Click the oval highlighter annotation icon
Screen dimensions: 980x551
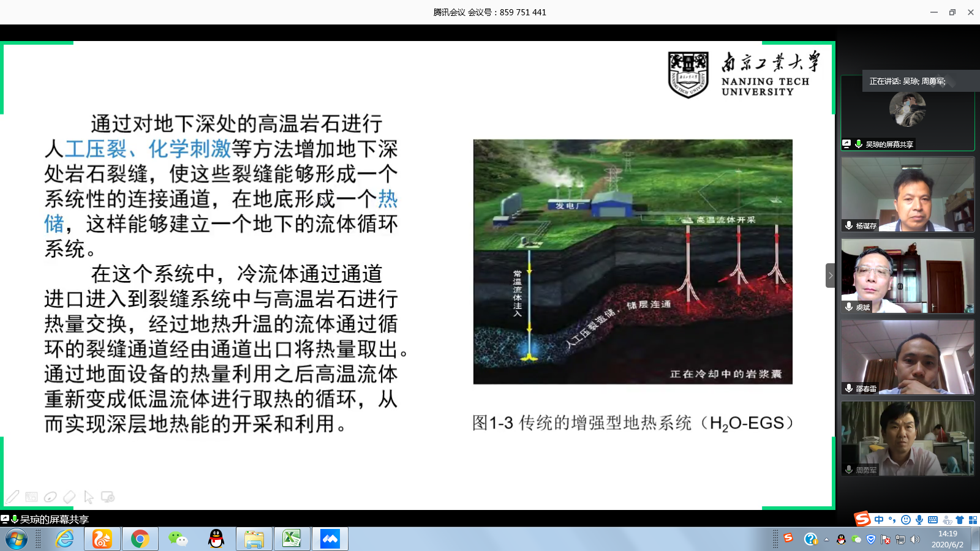50,497
